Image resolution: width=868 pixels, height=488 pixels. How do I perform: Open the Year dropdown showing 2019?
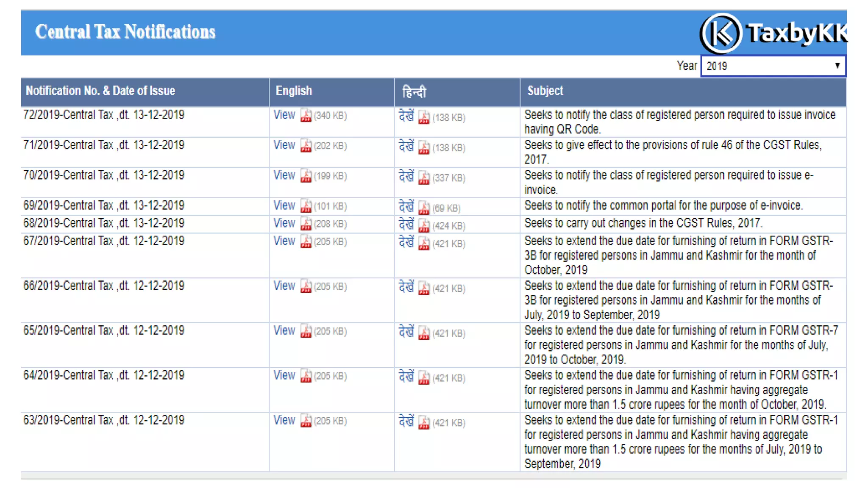[x=773, y=66]
